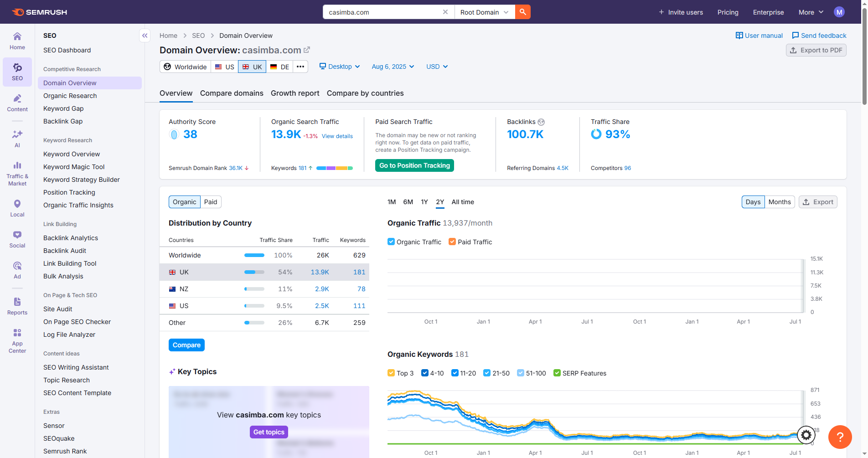Click the Keywords distribution color bar
Screen dimensions: 868x458
click(334, 168)
